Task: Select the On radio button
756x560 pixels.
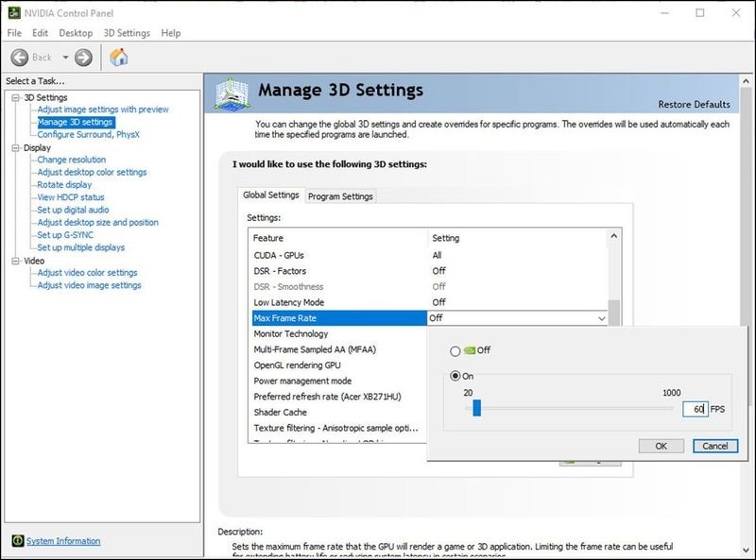Action: click(455, 376)
